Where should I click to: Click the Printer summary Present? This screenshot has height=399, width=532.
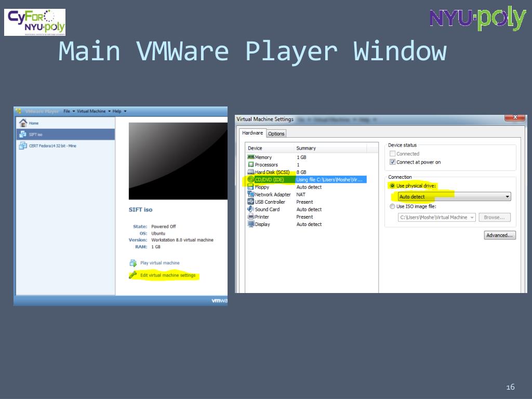[x=304, y=217]
